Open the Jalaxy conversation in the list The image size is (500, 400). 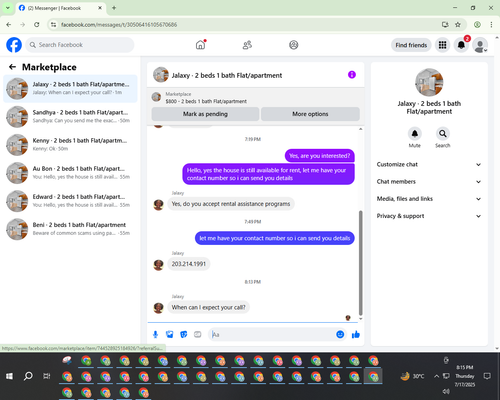click(x=70, y=88)
